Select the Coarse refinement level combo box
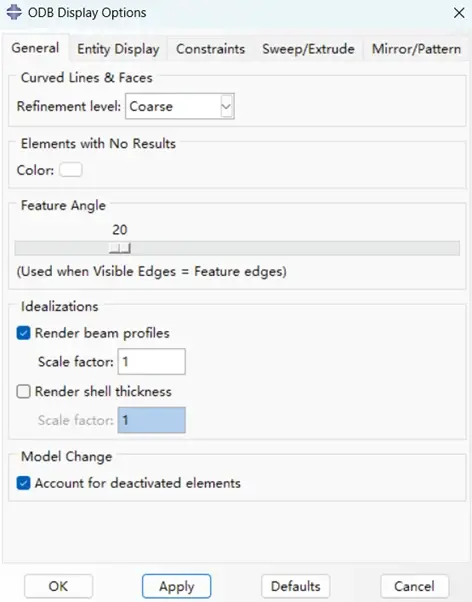The width and height of the screenshot is (472, 602). pyautogui.click(x=180, y=106)
